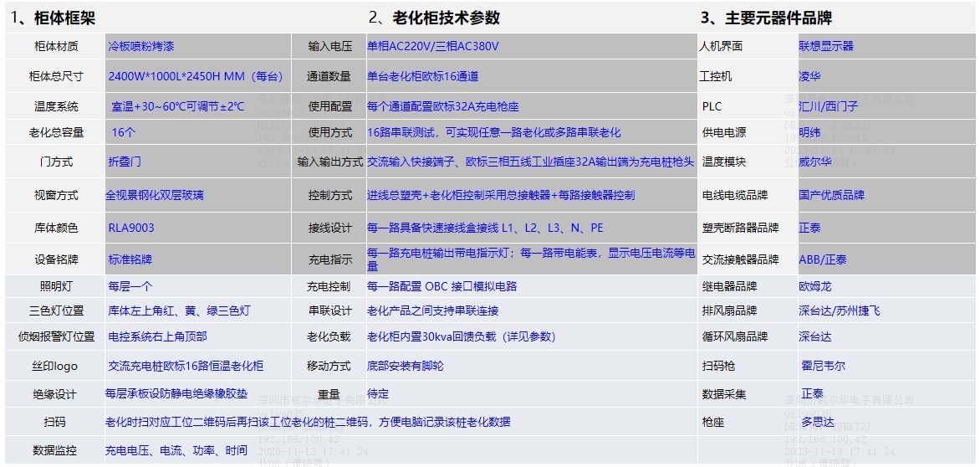Select the 温度系统 label cell
This screenshot has width=980, height=467.
[x=56, y=106]
